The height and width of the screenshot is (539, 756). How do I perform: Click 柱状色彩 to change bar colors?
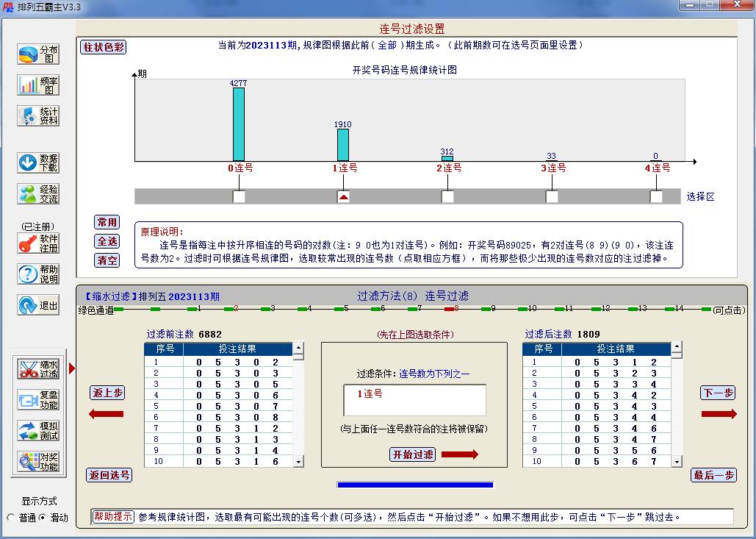coord(104,46)
